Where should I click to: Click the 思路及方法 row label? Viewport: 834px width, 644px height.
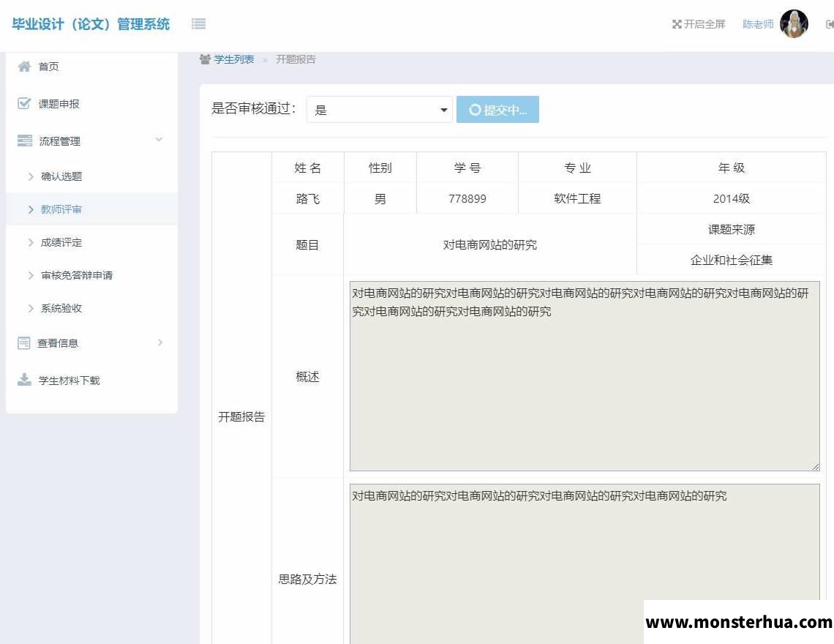tap(307, 579)
